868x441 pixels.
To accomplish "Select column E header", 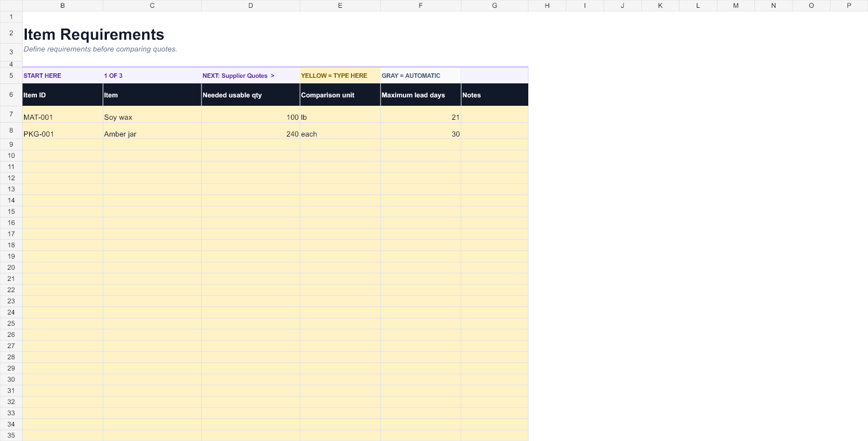I will tap(340, 6).
